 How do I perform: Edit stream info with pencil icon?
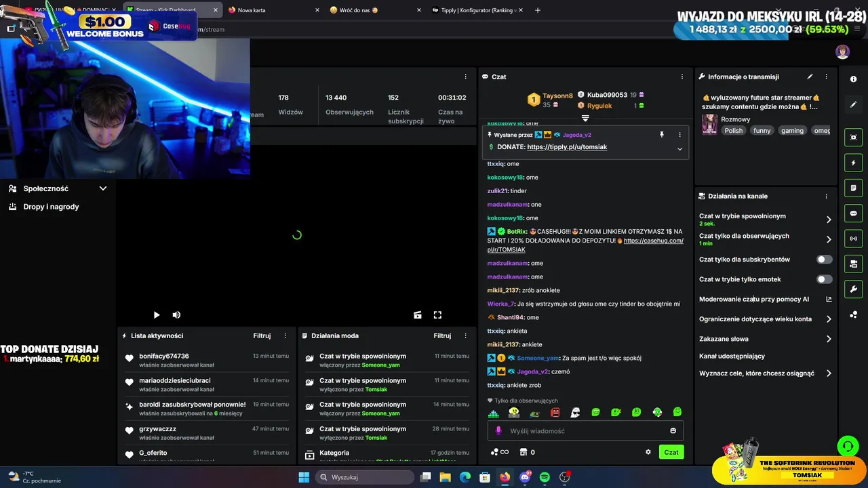pyautogui.click(x=810, y=77)
